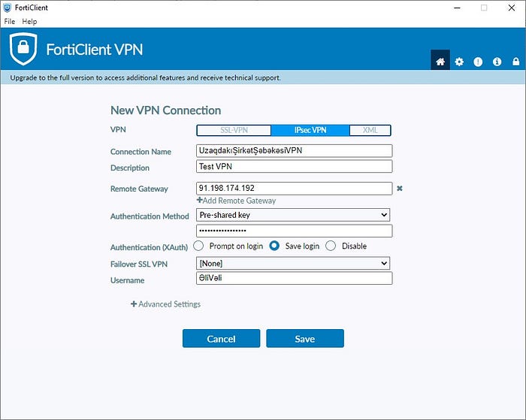Select Save login radio button
The height and width of the screenshot is (420, 526).
[274, 246]
